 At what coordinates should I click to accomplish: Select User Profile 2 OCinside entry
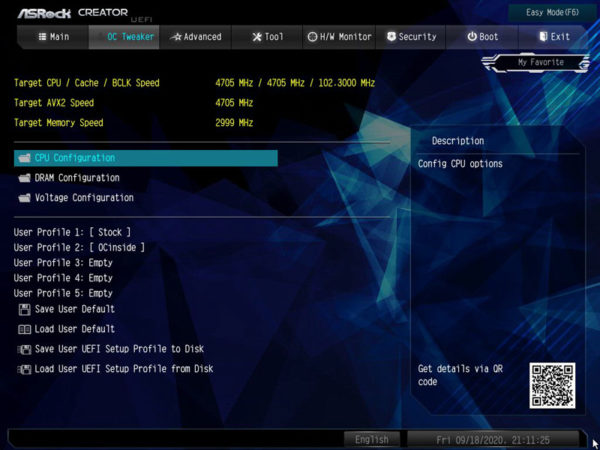pyautogui.click(x=80, y=247)
